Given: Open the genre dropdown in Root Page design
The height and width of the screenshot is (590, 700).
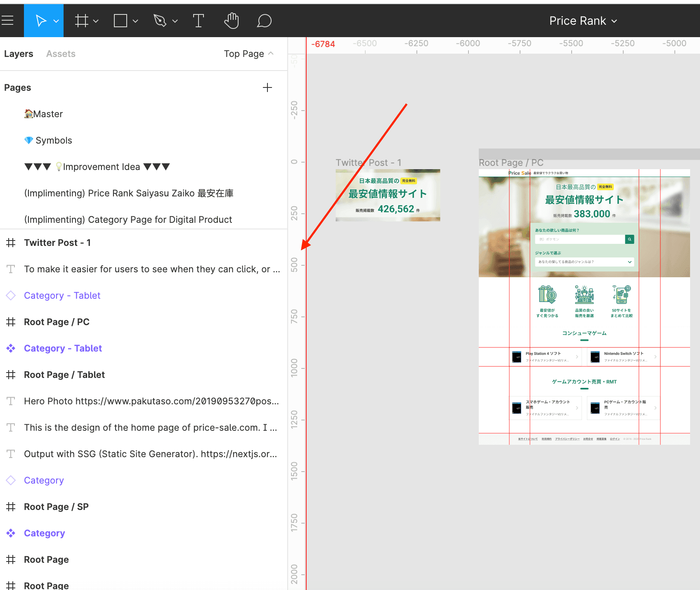Looking at the screenshot, I should click(584, 262).
